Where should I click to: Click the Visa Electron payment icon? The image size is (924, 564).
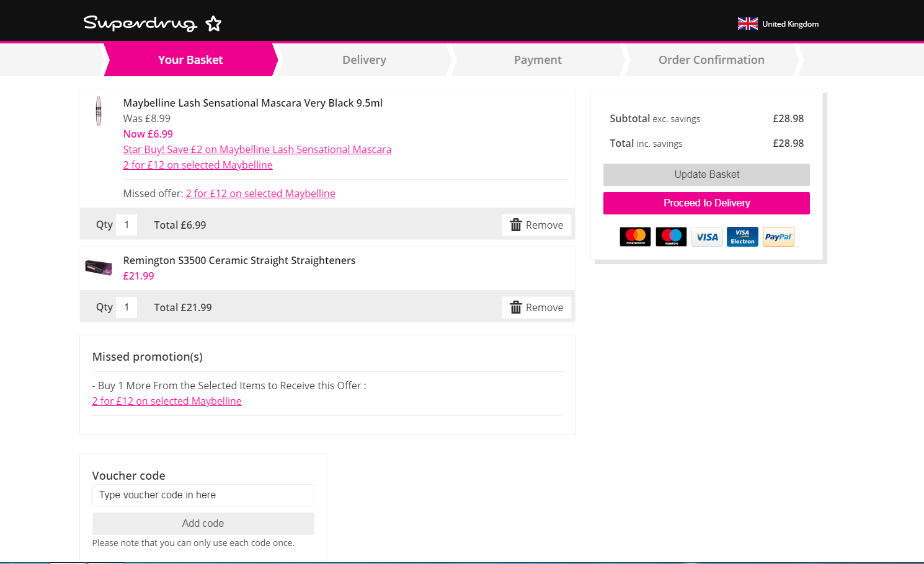[x=742, y=237]
